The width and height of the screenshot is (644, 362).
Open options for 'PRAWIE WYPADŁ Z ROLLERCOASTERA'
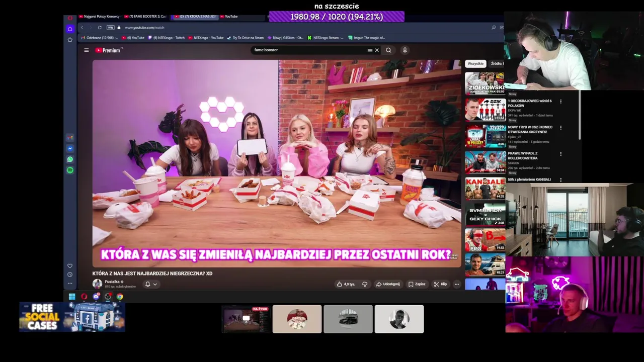560,153
